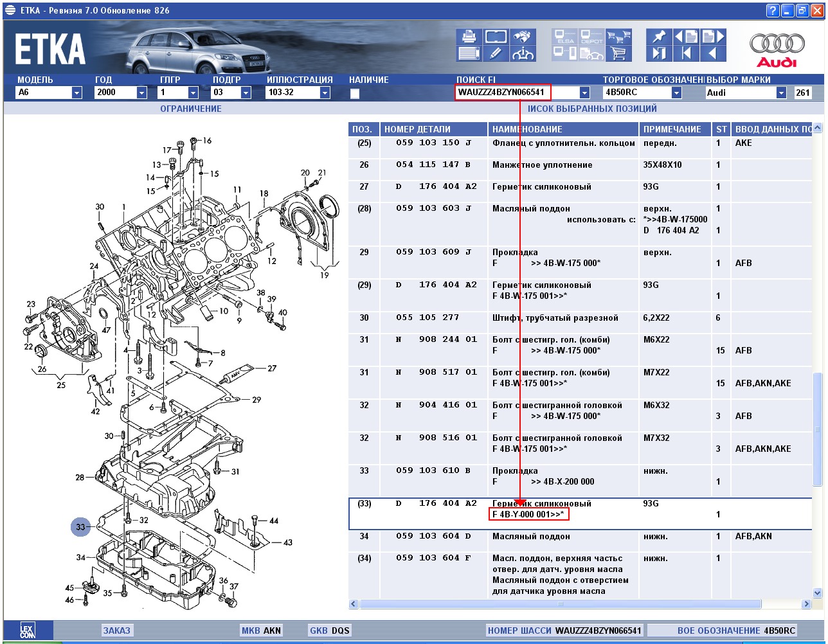Go to next page document icon
This screenshot has width=828, height=644.
click(x=714, y=37)
